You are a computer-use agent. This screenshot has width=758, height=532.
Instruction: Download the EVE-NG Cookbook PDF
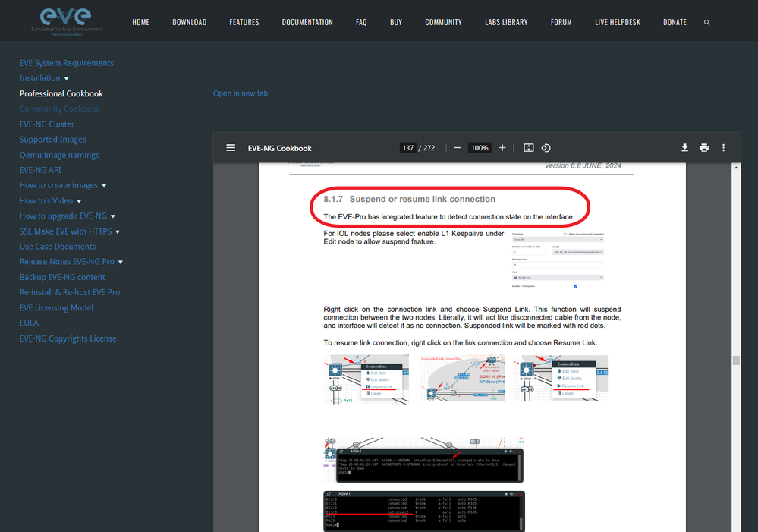tap(684, 148)
